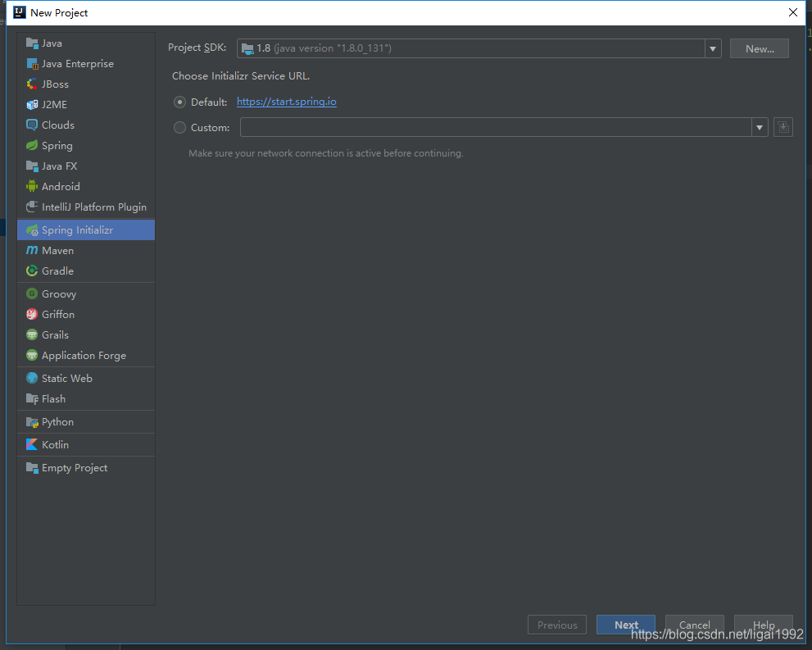Viewport: 812px width, 650px height.
Task: Select the Griffon icon
Action: pos(32,315)
